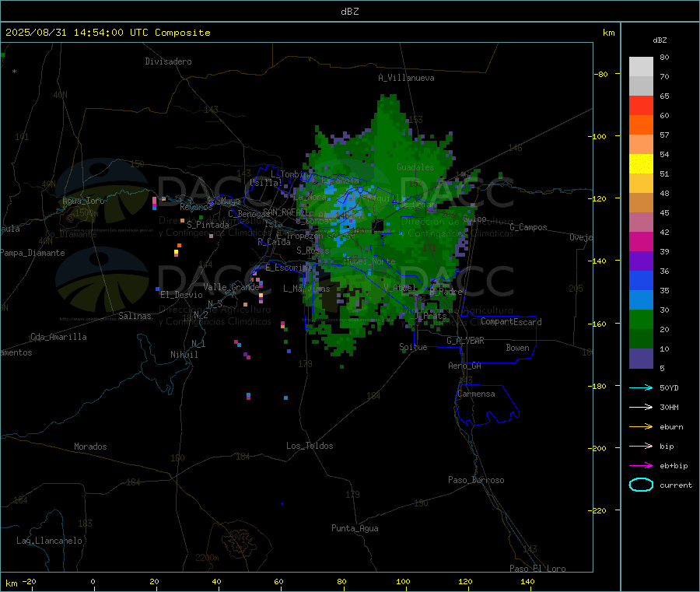
Task: Click the cyan 'current' ellipse legend icon
Action: click(641, 485)
